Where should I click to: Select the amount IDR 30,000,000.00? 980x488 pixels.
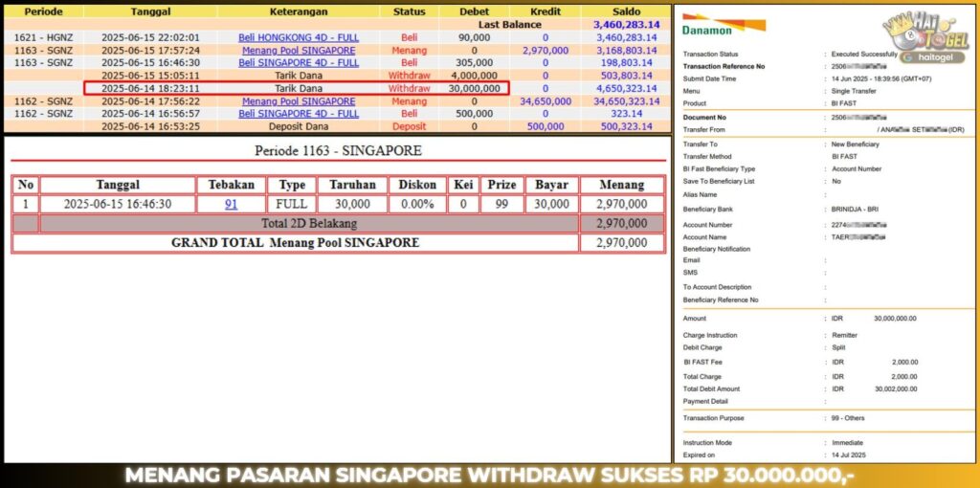tap(875, 319)
